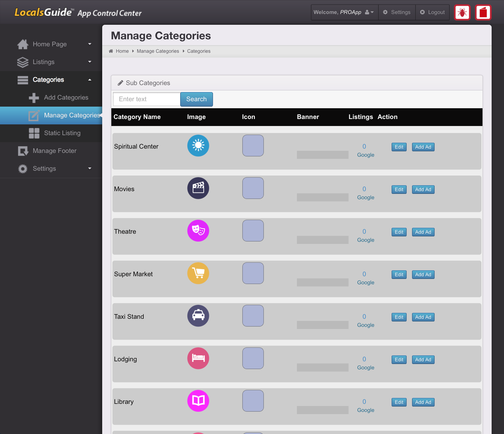This screenshot has height=434, width=504.
Task: Add Ad to Super Market
Action: [x=423, y=275]
